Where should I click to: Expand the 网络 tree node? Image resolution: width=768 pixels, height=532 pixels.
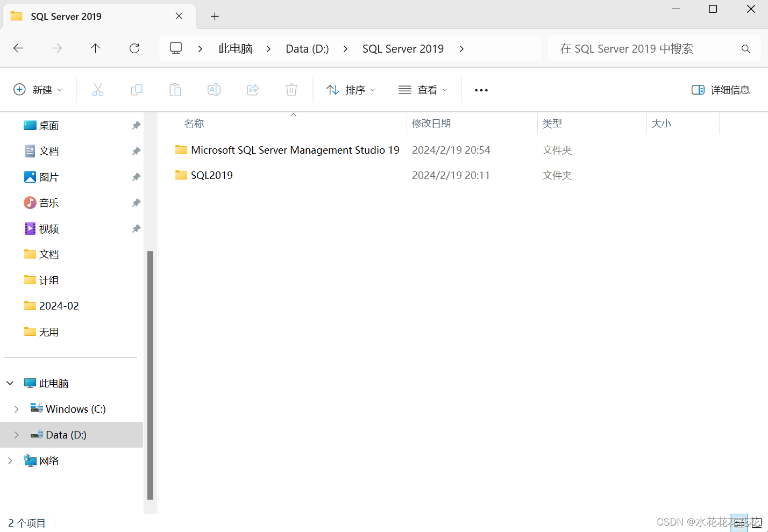10,461
